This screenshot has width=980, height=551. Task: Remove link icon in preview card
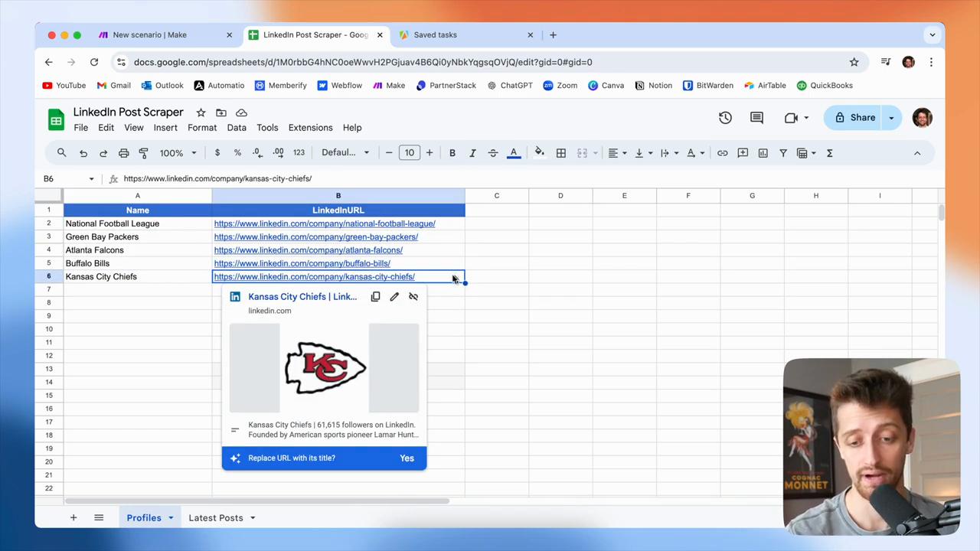tap(413, 297)
